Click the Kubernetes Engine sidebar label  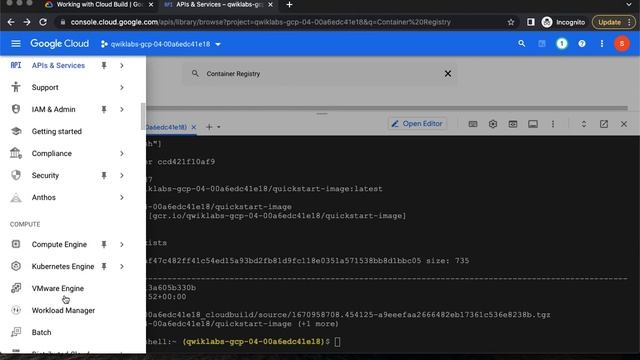pyautogui.click(x=63, y=267)
